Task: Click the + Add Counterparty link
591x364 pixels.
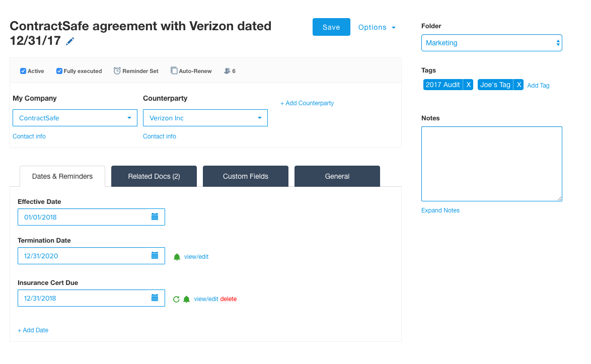Action: [x=307, y=103]
